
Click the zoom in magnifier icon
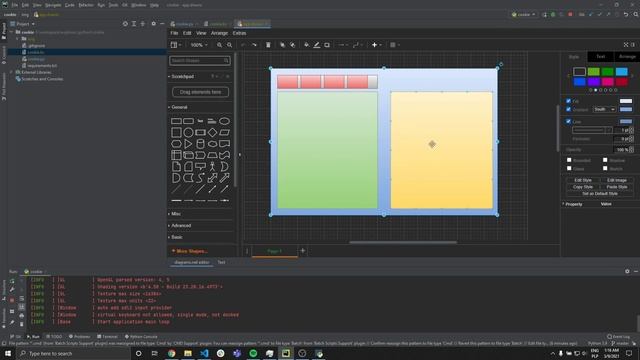pos(219,45)
